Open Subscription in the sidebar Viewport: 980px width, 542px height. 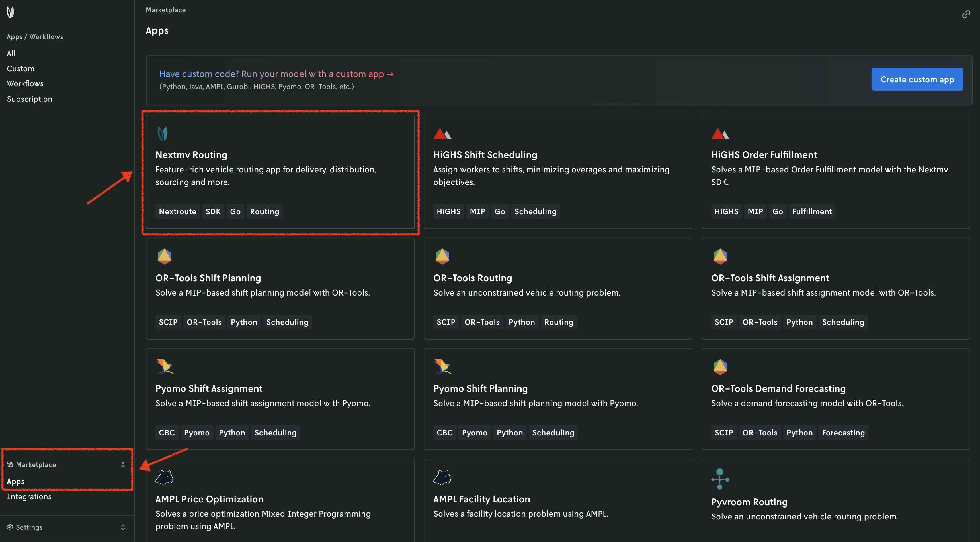30,99
